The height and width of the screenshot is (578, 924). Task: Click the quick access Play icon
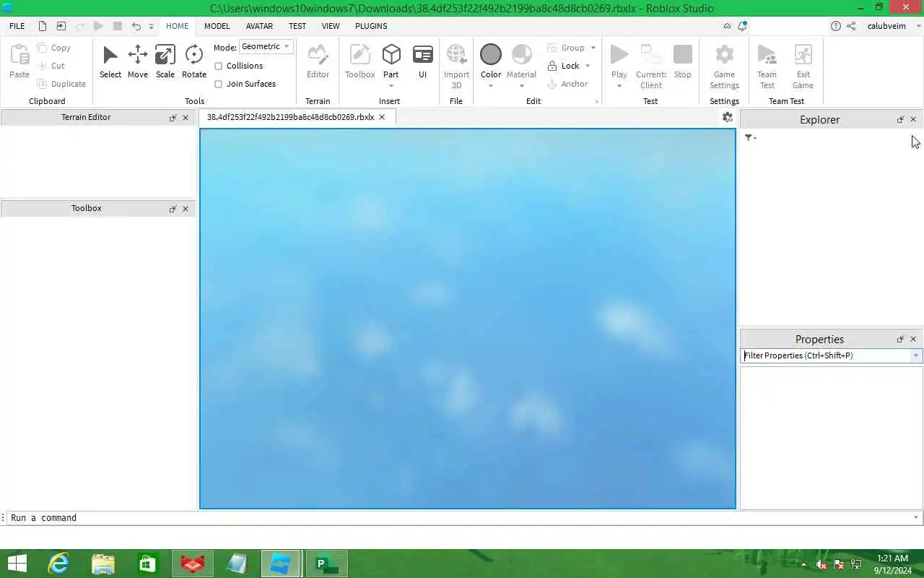pos(98,26)
